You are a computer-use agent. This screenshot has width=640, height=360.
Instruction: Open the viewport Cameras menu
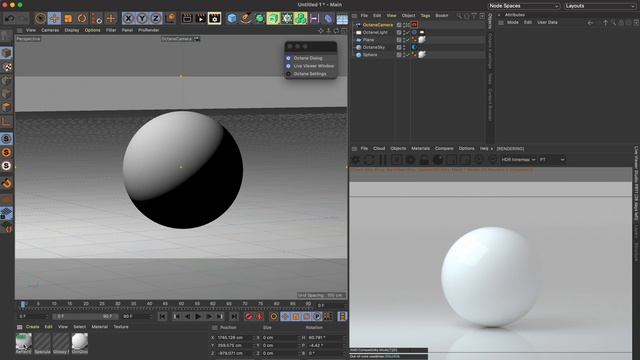(x=50, y=30)
